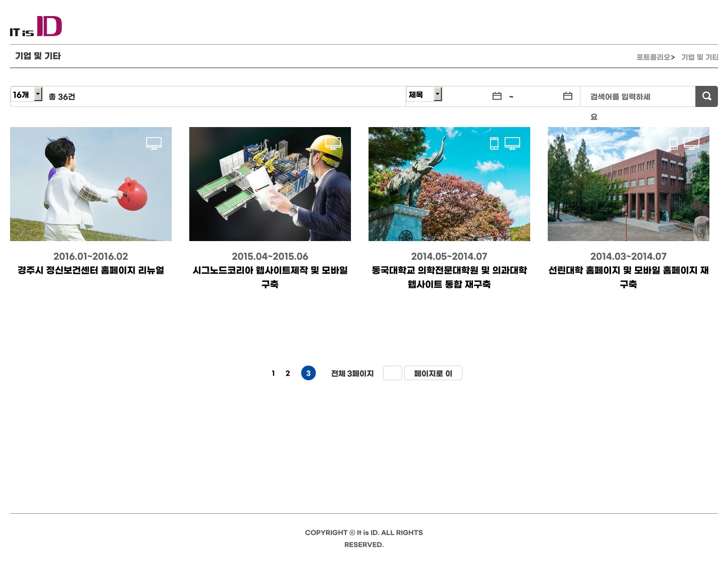Click desktop monitor icon on Signode card

(333, 143)
